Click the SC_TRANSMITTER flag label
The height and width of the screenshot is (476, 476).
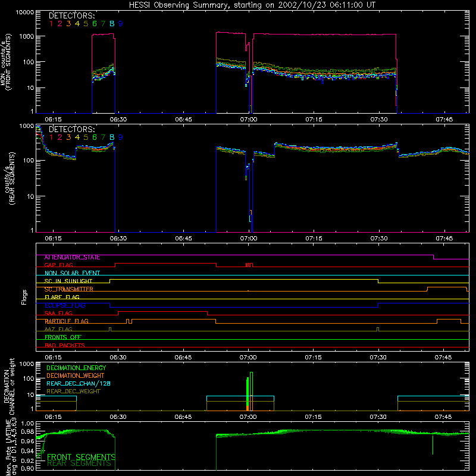69,289
